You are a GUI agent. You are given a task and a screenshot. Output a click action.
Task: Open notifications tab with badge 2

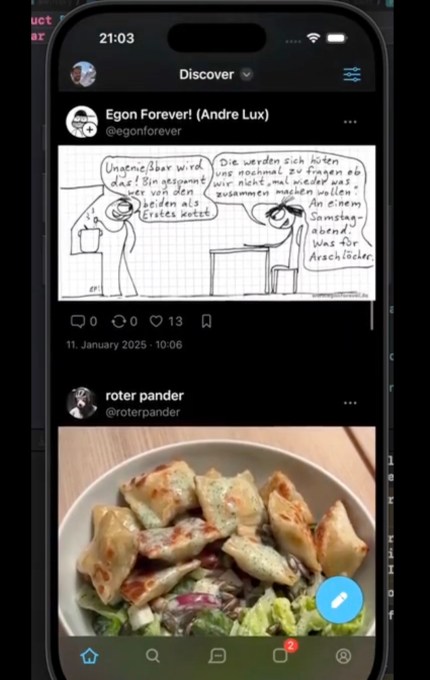point(281,655)
